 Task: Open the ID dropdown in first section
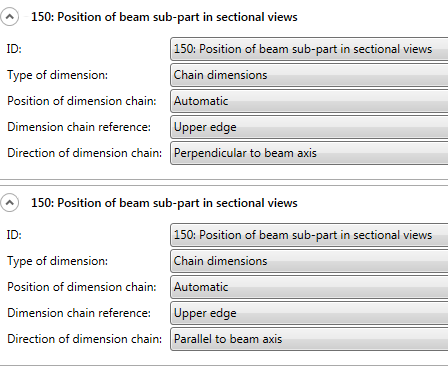click(x=309, y=49)
